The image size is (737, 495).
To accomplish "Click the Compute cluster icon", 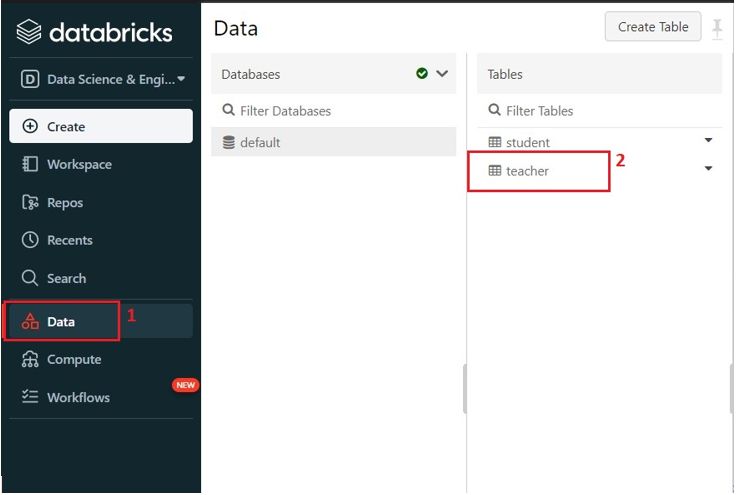I will [x=30, y=359].
